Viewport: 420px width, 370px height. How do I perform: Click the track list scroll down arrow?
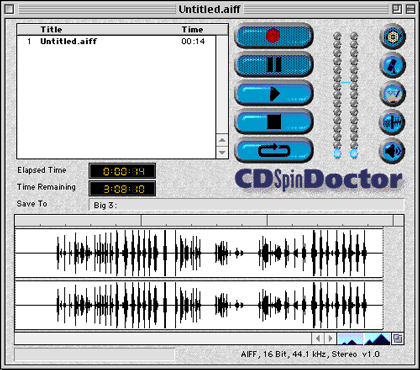coord(222,152)
